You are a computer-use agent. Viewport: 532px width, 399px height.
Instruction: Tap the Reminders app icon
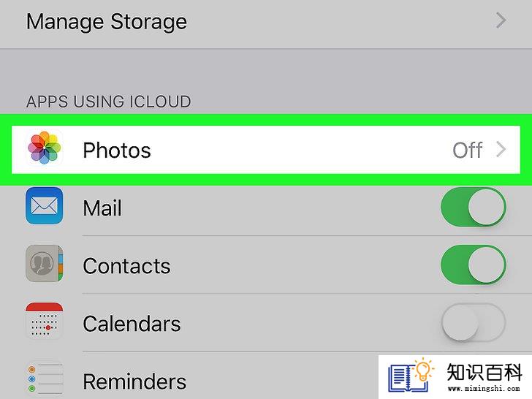(x=45, y=379)
